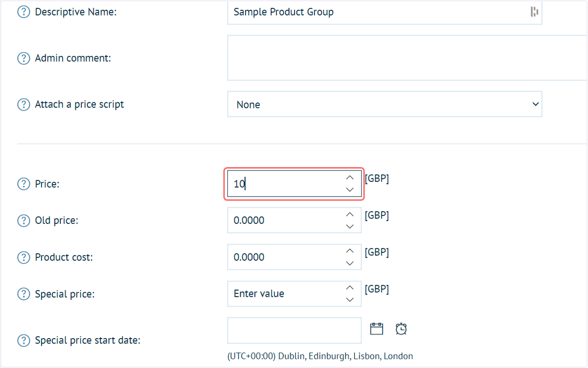Screen dimensions: 588x368
Task: Decrease Special price with down arrow
Action: (350, 299)
